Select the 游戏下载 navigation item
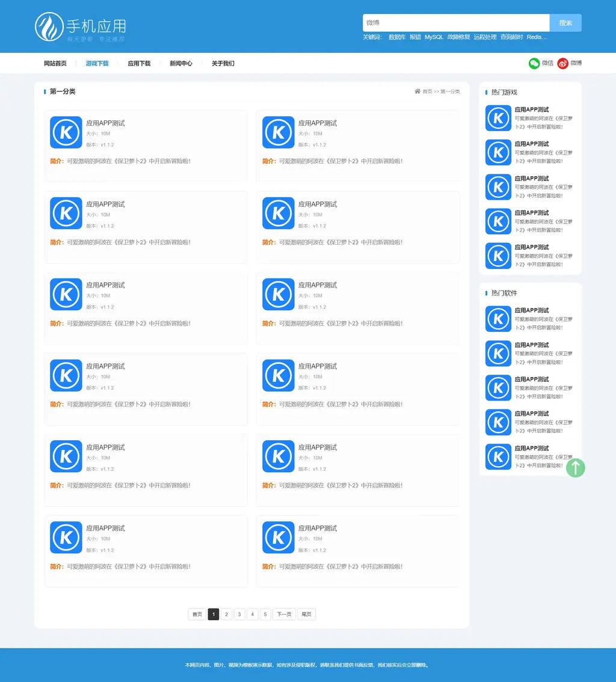The image size is (616, 682). pyautogui.click(x=97, y=63)
